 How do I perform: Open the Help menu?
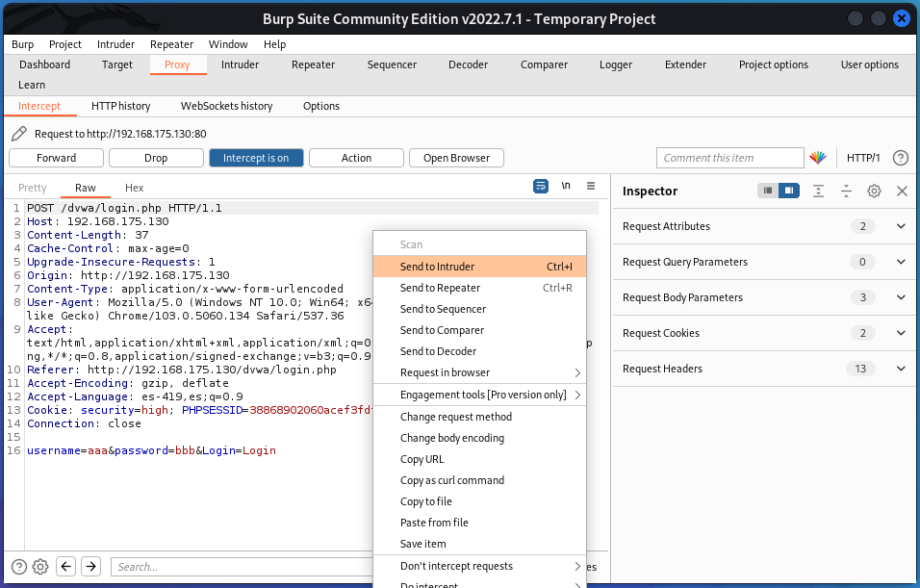[x=274, y=44]
